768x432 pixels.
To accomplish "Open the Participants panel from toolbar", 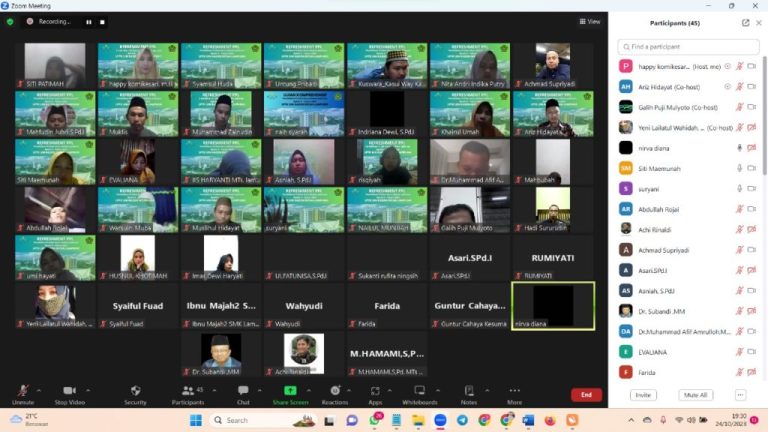I will click(188, 395).
